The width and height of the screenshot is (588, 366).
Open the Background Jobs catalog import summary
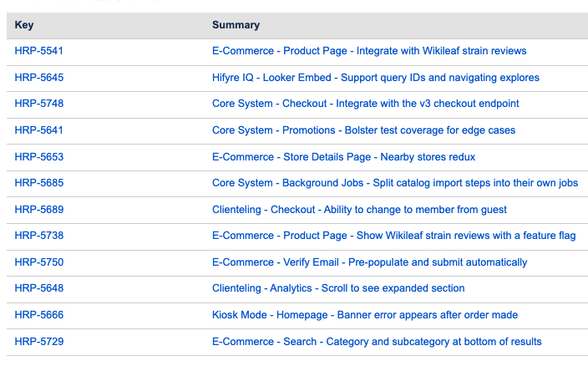395,183
